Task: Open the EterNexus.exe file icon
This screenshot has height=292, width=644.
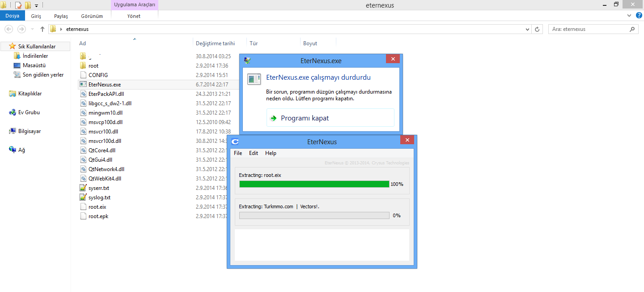Action: [83, 84]
